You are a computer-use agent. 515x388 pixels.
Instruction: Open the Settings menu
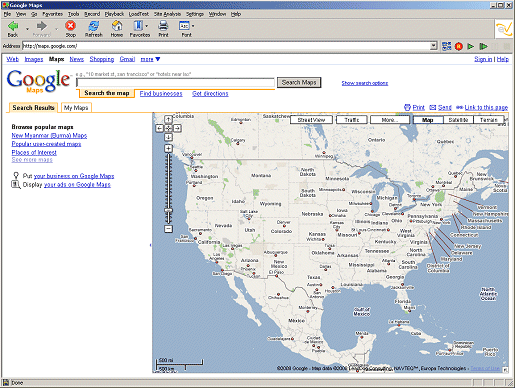point(195,14)
